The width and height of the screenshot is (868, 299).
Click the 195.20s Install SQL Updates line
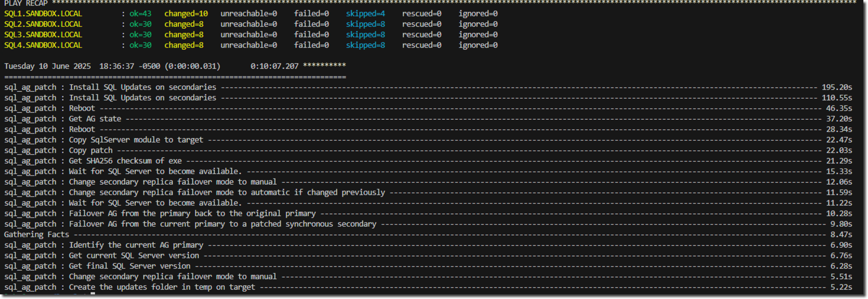(428, 88)
